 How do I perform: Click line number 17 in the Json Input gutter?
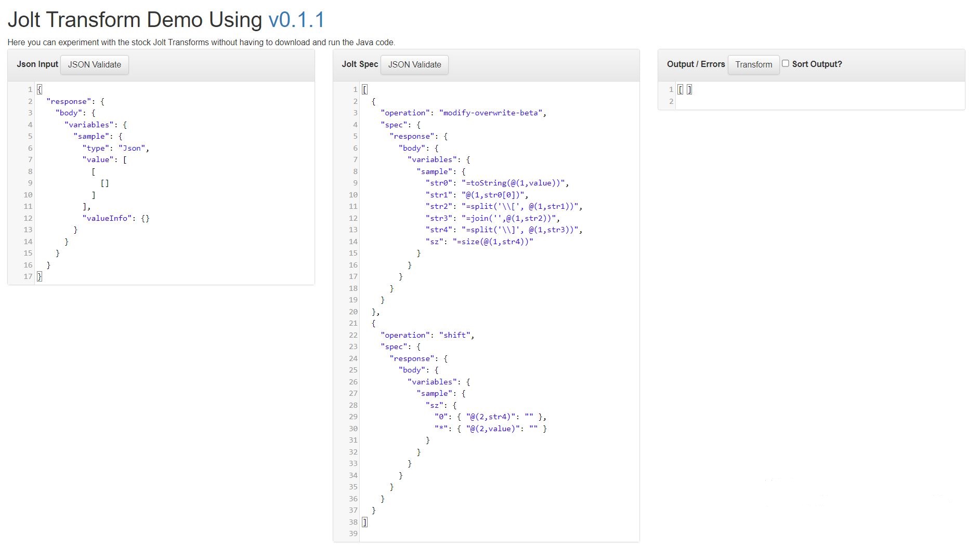coord(28,276)
